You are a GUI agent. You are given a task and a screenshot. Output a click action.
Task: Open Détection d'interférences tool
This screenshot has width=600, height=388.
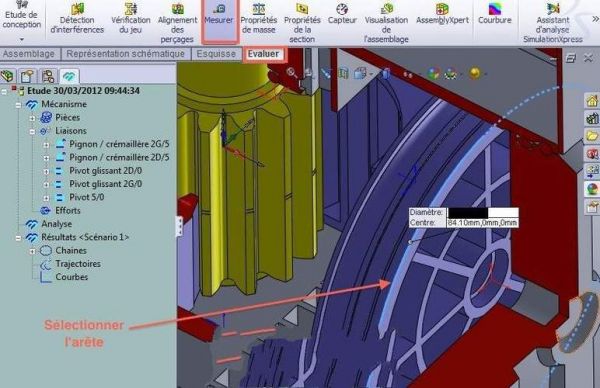[x=77, y=19]
